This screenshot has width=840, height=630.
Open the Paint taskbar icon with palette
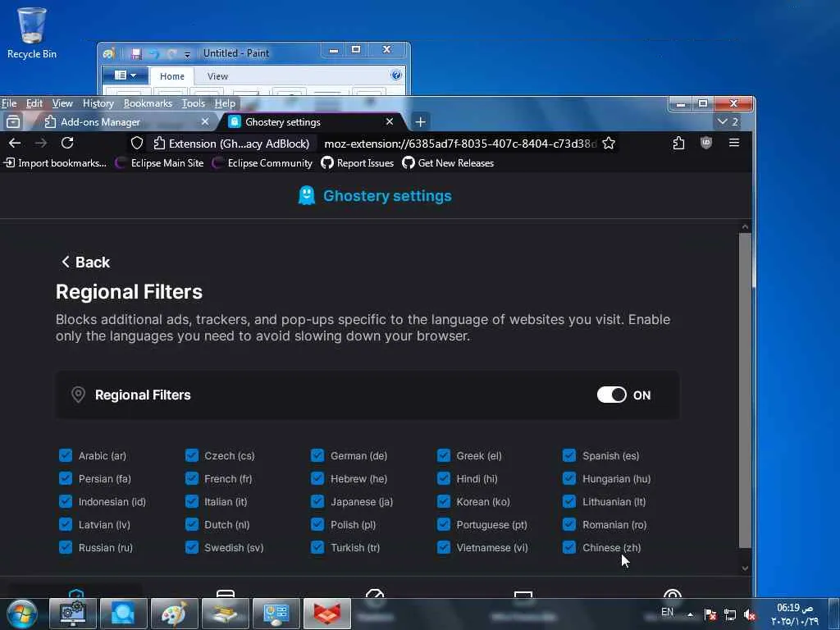point(174,614)
